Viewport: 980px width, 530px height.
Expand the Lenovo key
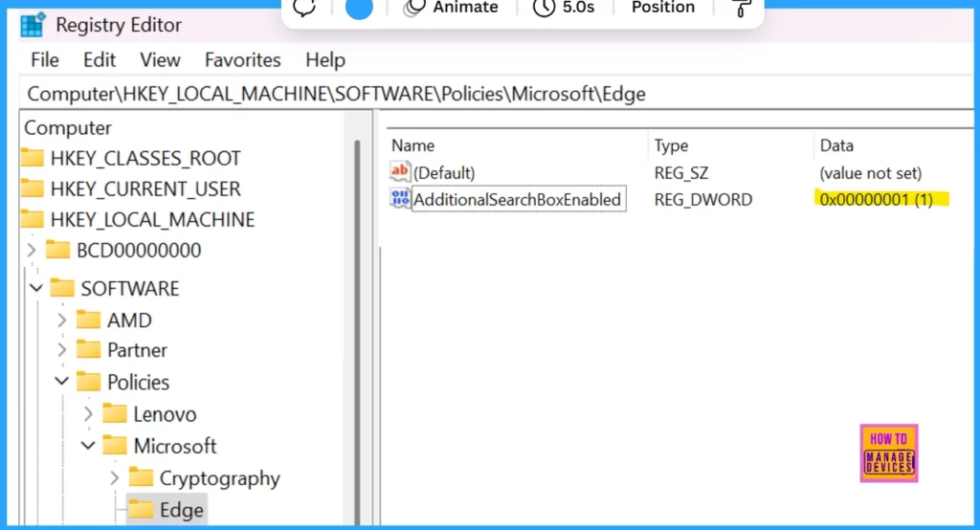(88, 413)
